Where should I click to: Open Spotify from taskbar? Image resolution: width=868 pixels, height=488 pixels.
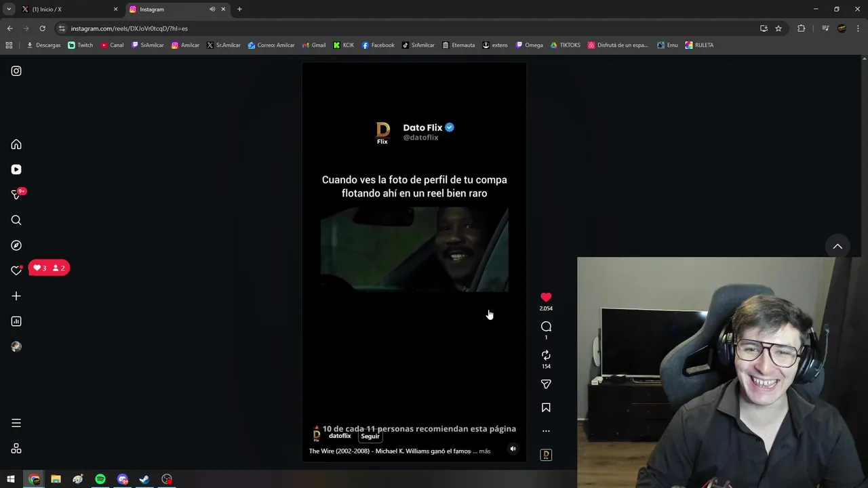tap(100, 479)
